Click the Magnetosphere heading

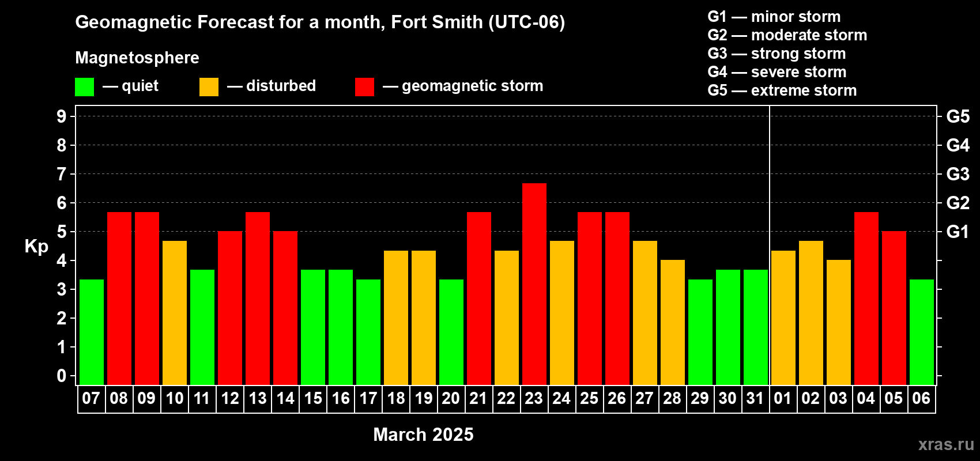137,58
